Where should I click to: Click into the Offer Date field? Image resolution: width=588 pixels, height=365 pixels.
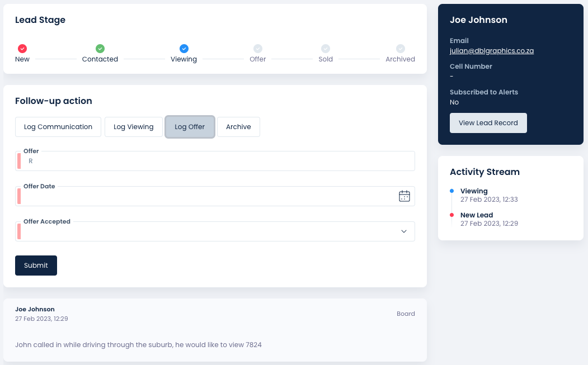[x=215, y=196]
